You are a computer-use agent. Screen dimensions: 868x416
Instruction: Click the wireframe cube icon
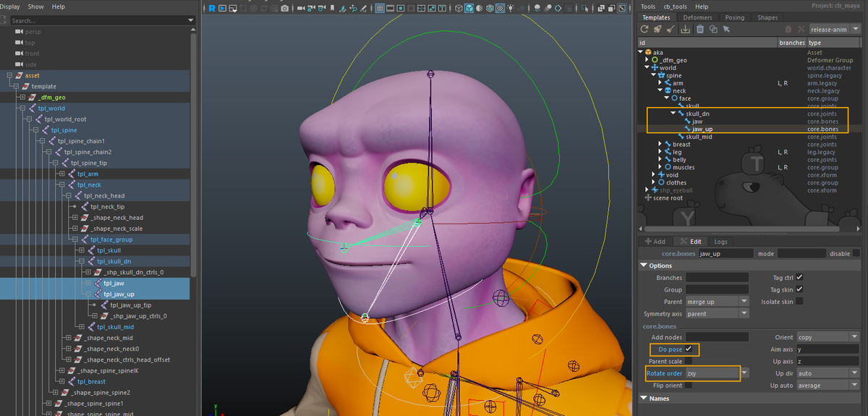click(459, 8)
